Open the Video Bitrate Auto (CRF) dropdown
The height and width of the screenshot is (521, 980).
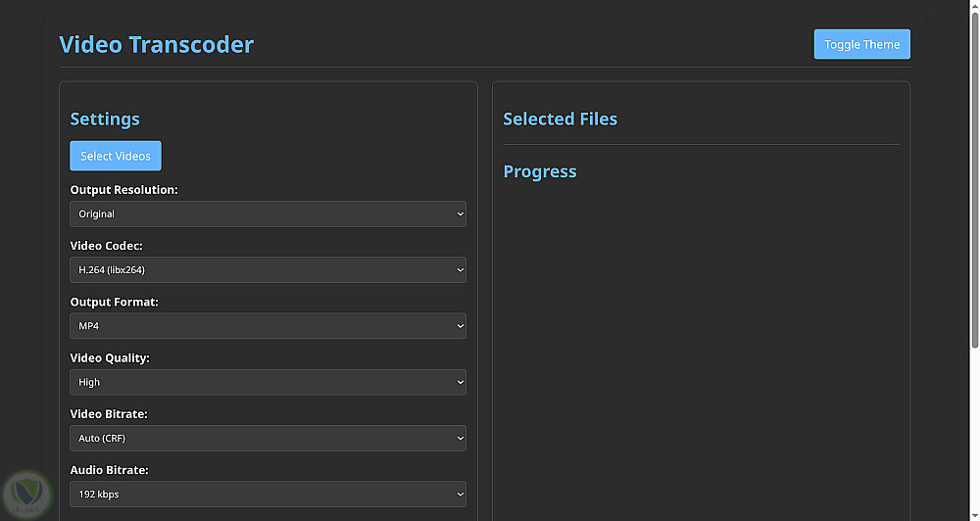pyautogui.click(x=268, y=438)
